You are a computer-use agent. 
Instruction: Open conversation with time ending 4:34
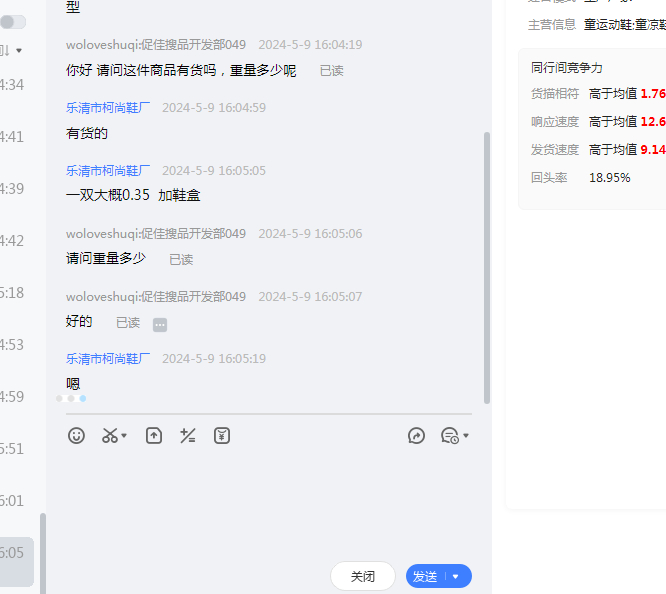pyautogui.click(x=12, y=85)
